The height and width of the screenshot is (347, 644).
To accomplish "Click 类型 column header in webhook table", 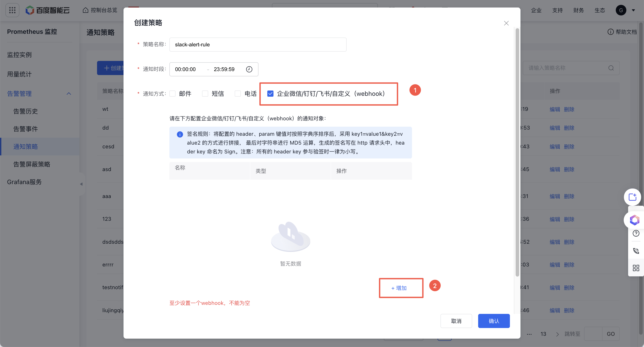I will 261,171.
